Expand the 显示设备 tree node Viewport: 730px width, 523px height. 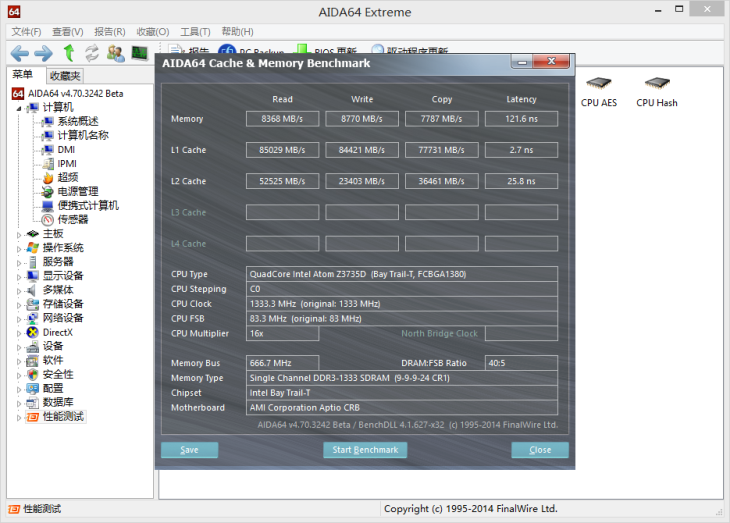point(19,277)
